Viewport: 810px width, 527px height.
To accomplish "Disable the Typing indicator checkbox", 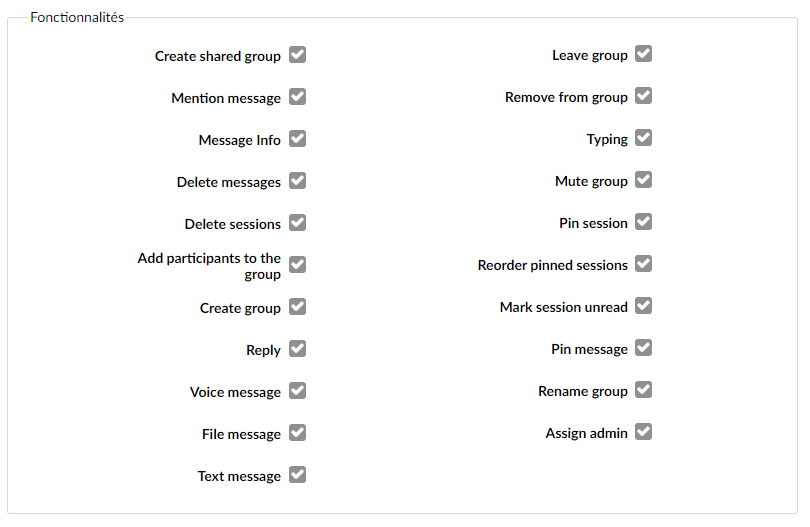I will (x=644, y=138).
